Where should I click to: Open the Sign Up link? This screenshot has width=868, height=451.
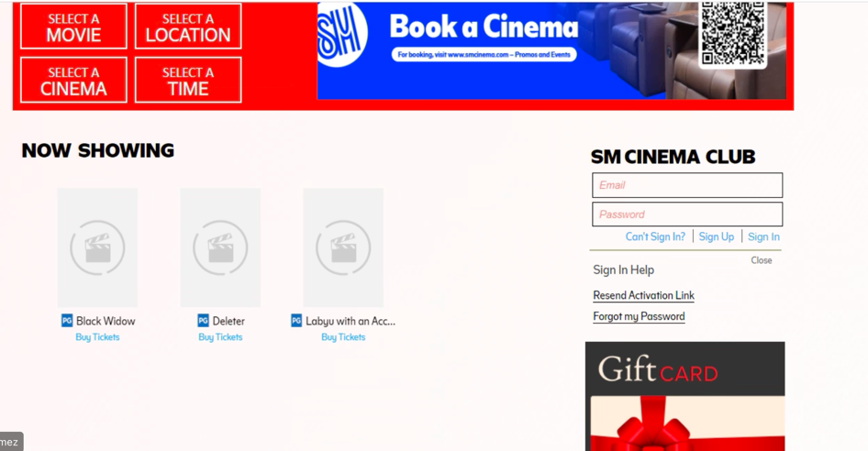(x=717, y=236)
